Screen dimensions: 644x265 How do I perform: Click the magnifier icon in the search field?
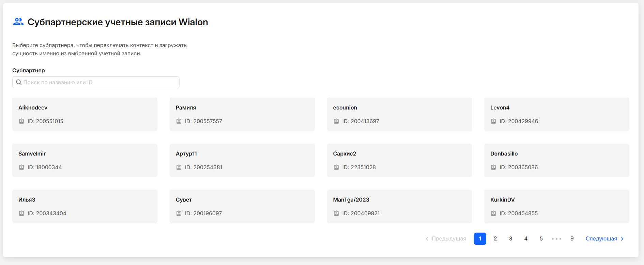click(x=19, y=83)
